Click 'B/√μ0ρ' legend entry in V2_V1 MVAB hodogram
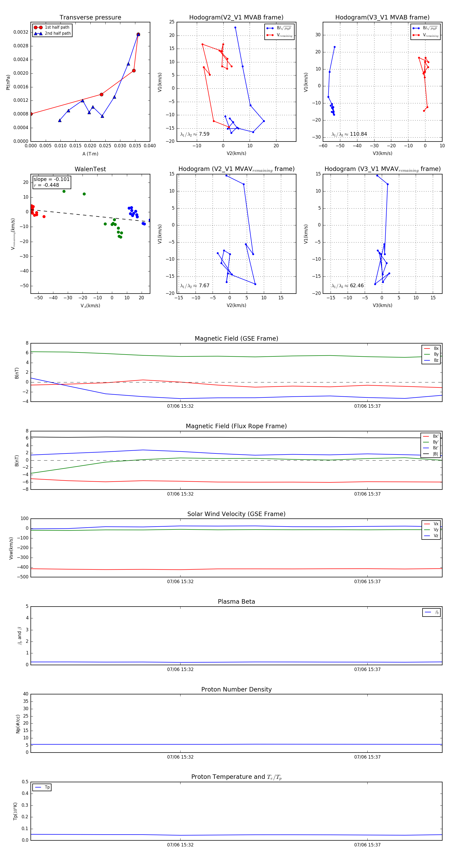Image resolution: width=473 pixels, height=868 pixels. point(279,28)
